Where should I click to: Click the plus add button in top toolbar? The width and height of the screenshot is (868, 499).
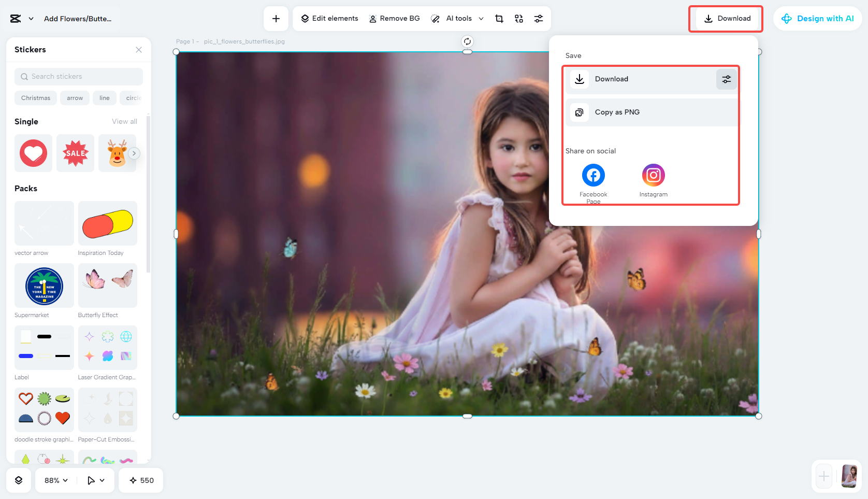[276, 19]
